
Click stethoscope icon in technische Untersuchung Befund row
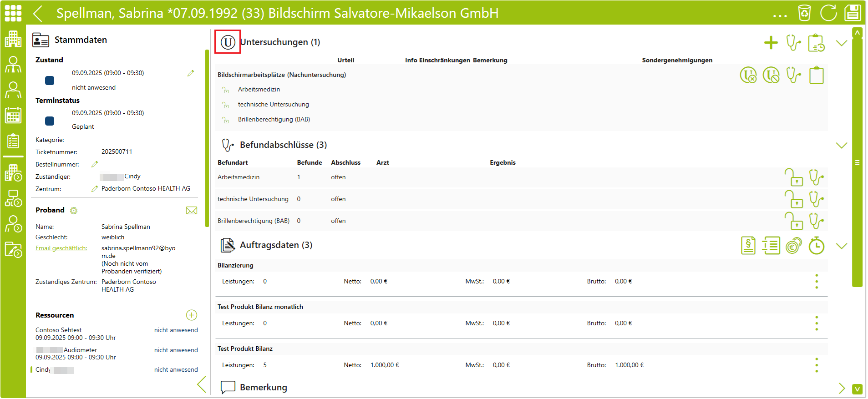pos(816,199)
